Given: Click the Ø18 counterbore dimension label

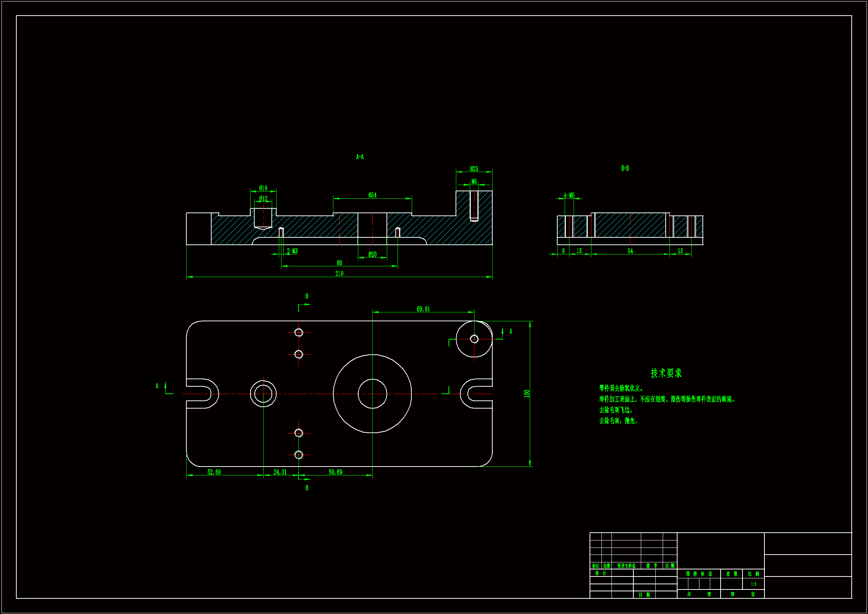Looking at the screenshot, I should pos(263,188).
